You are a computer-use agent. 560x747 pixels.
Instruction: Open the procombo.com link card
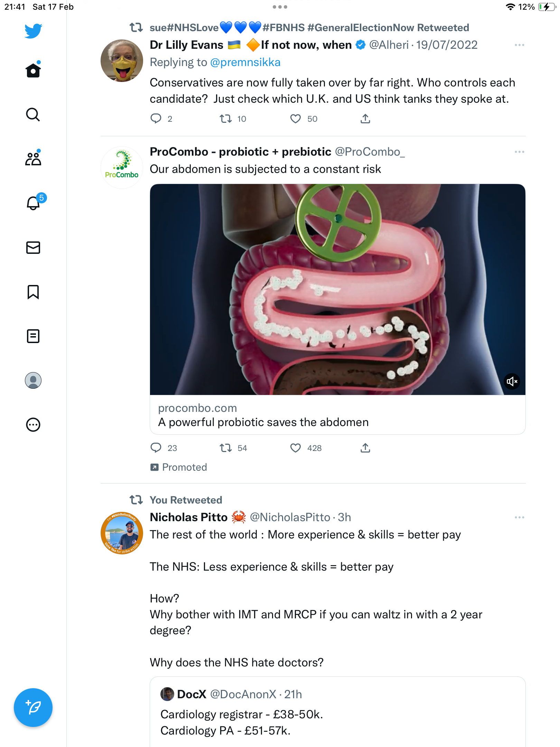(337, 415)
